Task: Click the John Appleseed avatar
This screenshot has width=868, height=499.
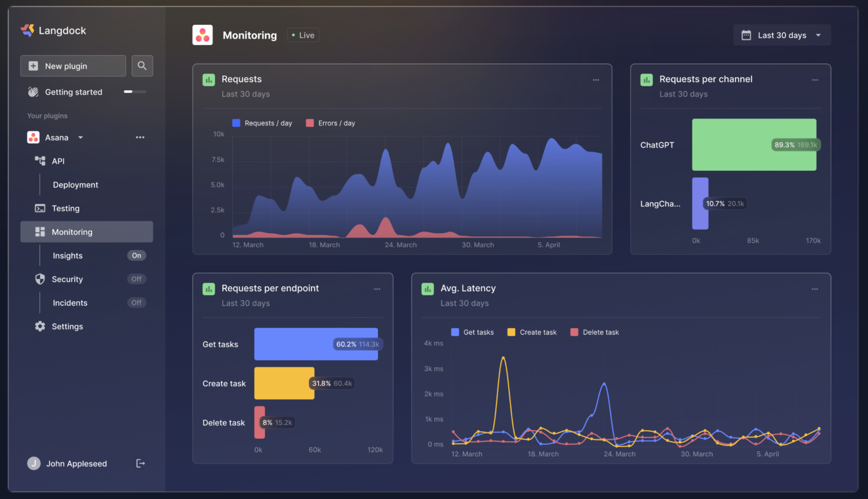Action: click(34, 463)
